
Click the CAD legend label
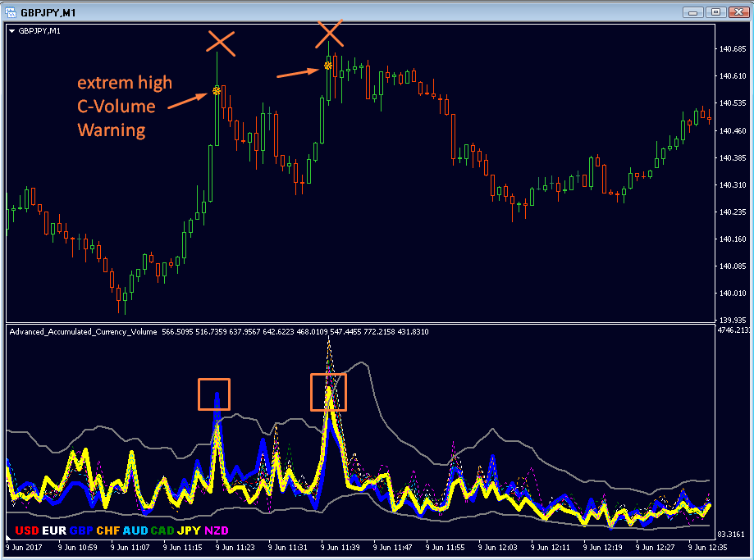click(162, 530)
